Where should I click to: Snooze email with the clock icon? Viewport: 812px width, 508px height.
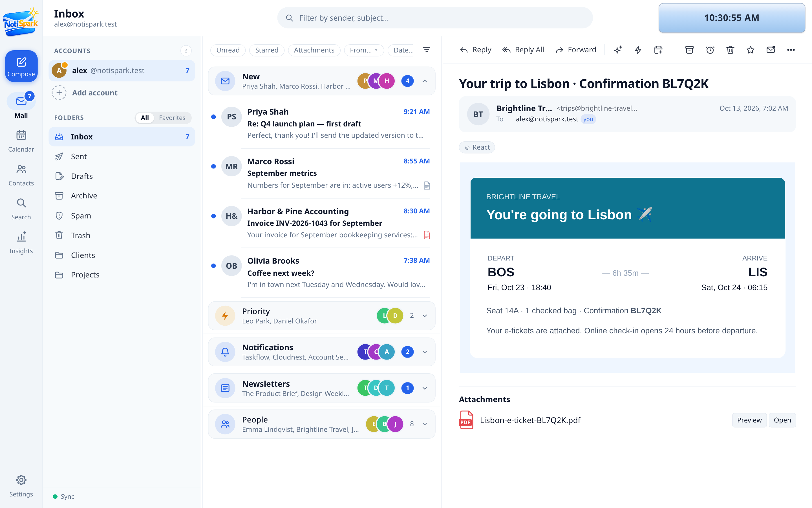pos(710,50)
